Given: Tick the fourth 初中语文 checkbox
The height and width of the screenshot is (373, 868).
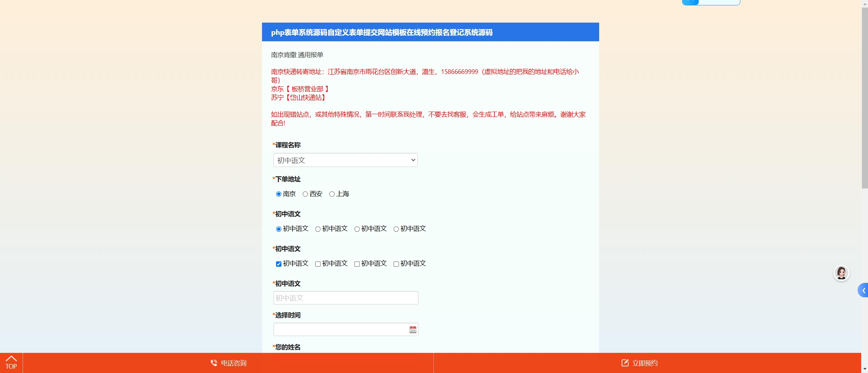Looking at the screenshot, I should pyautogui.click(x=396, y=264).
